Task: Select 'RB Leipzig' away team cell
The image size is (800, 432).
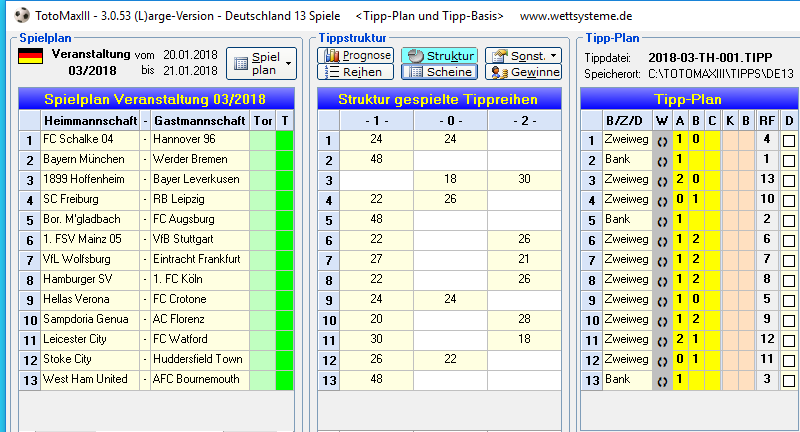Action: [x=199, y=200]
